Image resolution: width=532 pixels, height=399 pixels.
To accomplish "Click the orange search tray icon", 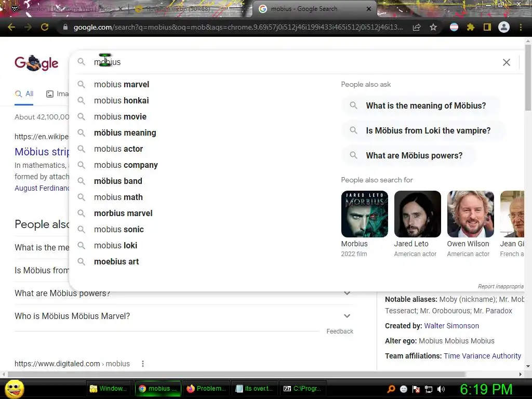I will pos(391,389).
